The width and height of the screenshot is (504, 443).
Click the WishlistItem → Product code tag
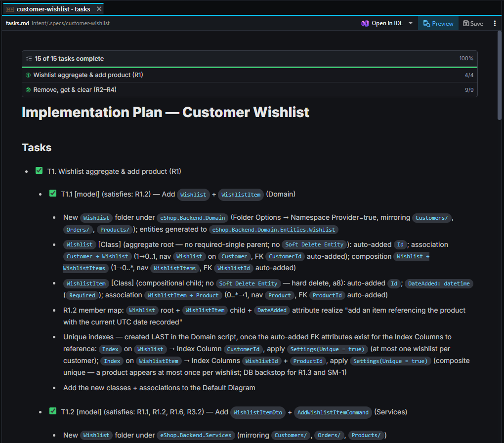coord(183,295)
